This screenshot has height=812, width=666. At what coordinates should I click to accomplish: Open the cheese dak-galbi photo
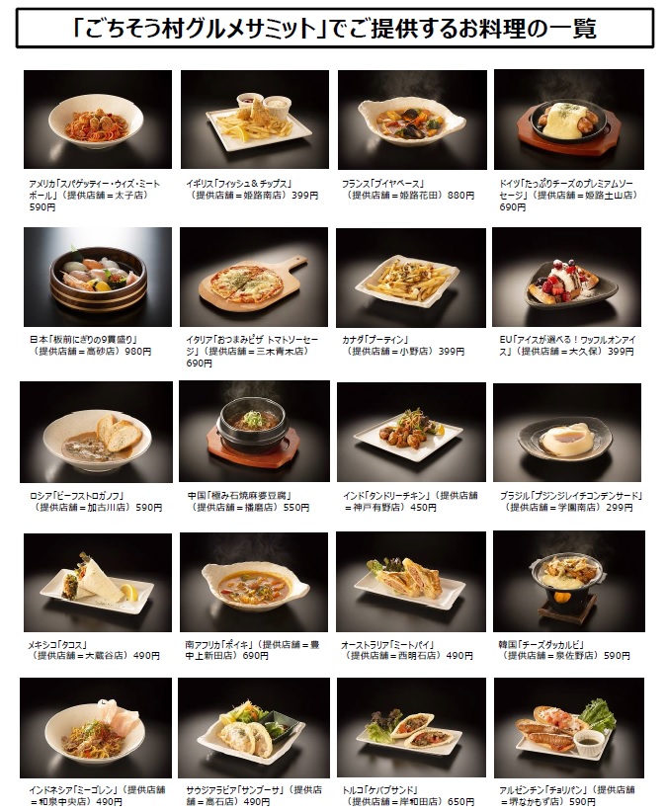point(568,582)
